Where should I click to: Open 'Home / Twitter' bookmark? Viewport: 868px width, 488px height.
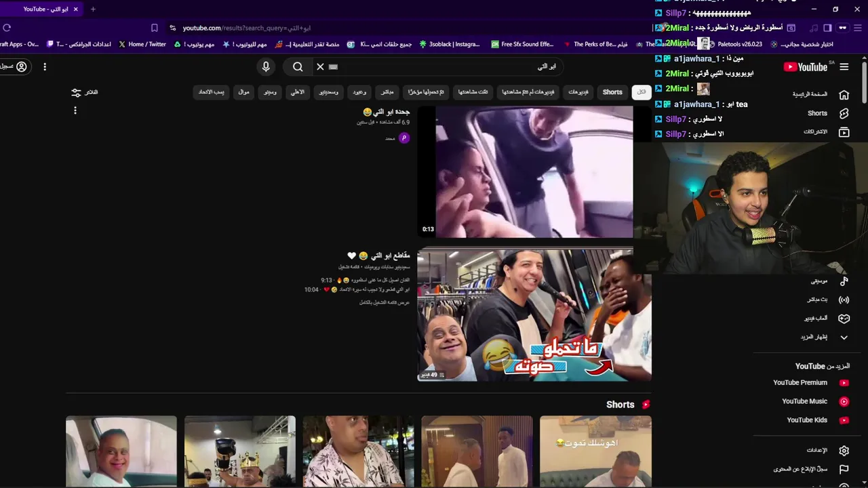(142, 44)
